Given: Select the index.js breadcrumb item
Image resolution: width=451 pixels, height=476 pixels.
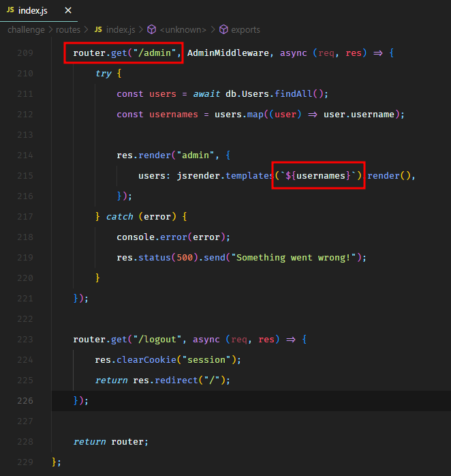Looking at the screenshot, I should (122, 30).
